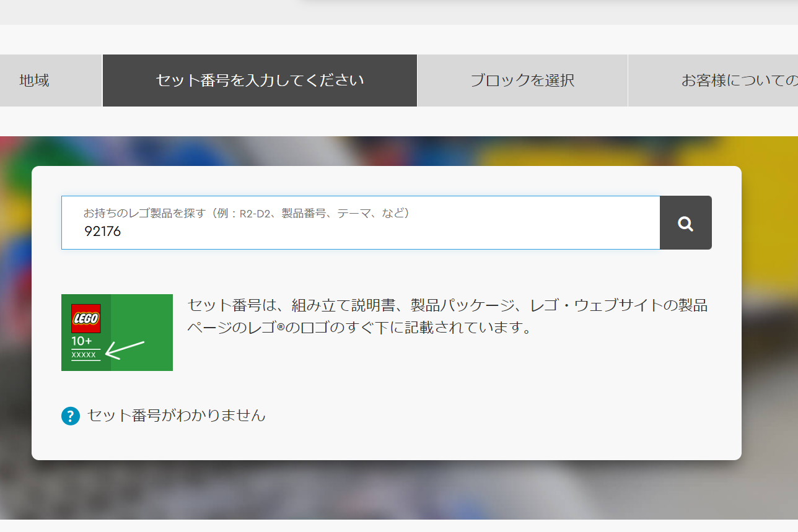Select the セット番号を入力してください tab
Viewport: 798px width, 532px height.
260,81
